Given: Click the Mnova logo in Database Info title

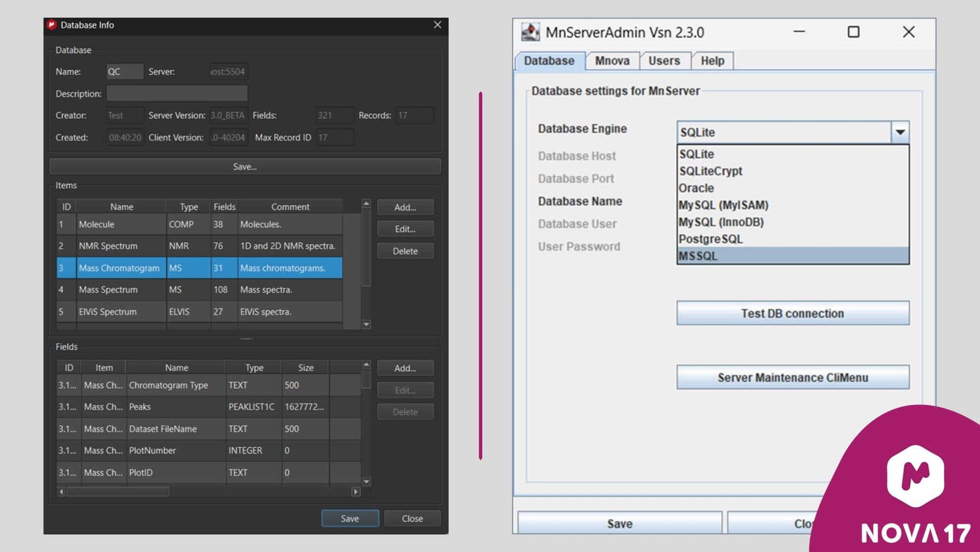Looking at the screenshot, I should pyautogui.click(x=52, y=25).
